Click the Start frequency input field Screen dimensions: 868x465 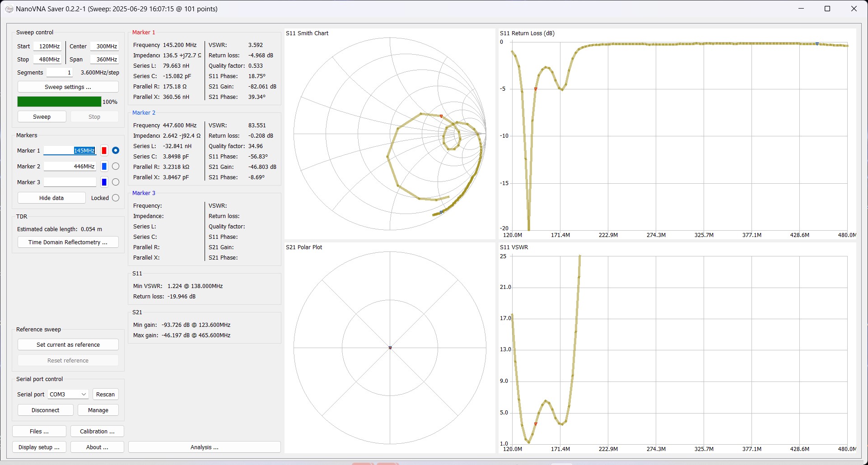click(48, 46)
